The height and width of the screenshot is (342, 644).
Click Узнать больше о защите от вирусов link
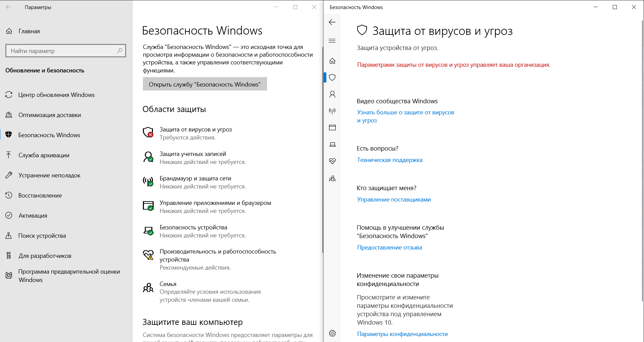pyautogui.click(x=406, y=116)
